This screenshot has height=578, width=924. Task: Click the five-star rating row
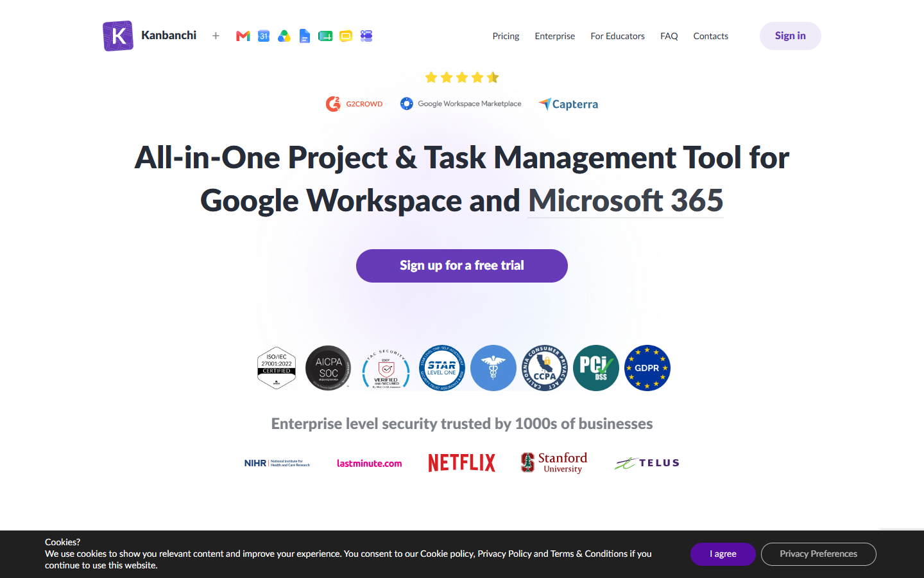coord(462,78)
